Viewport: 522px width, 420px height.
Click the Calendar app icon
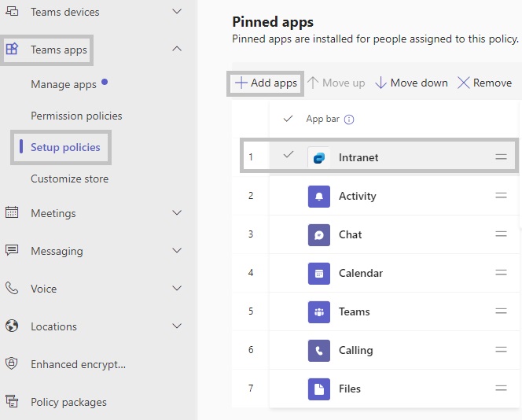(x=318, y=273)
